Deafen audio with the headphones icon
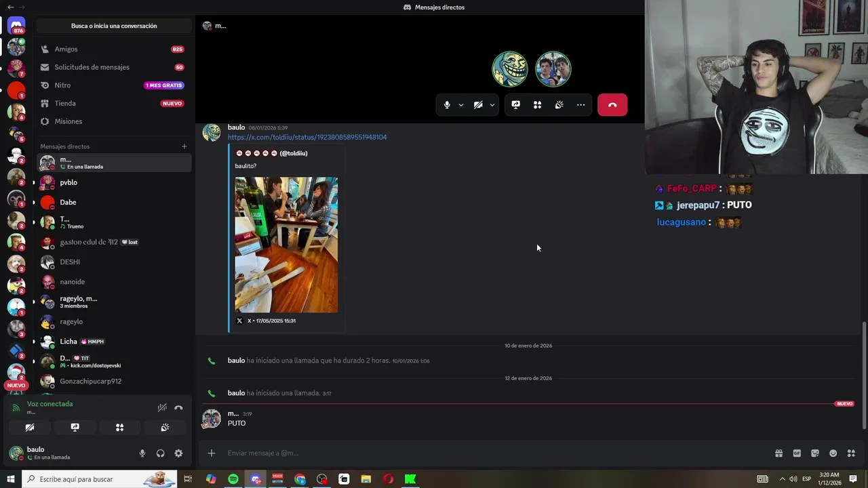Viewport: 868px width, 488px height. [x=160, y=453]
